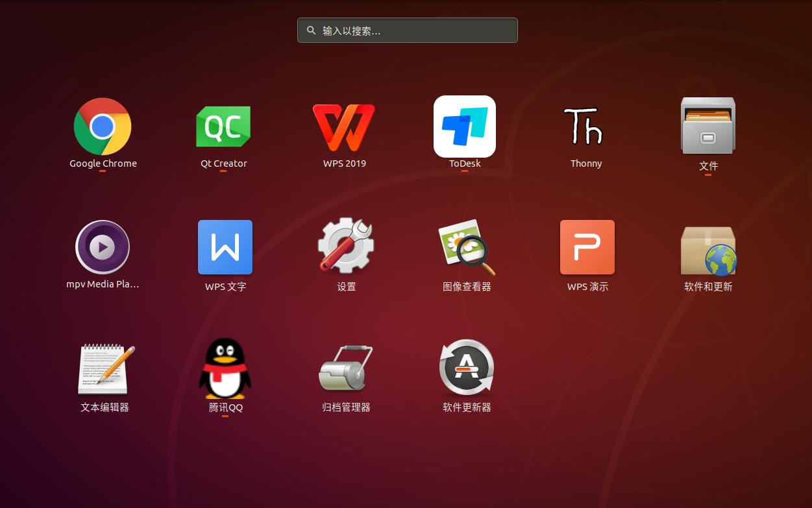The image size is (812, 508).
Task: Open the WPS 演示 presentation app
Action: tap(587, 247)
